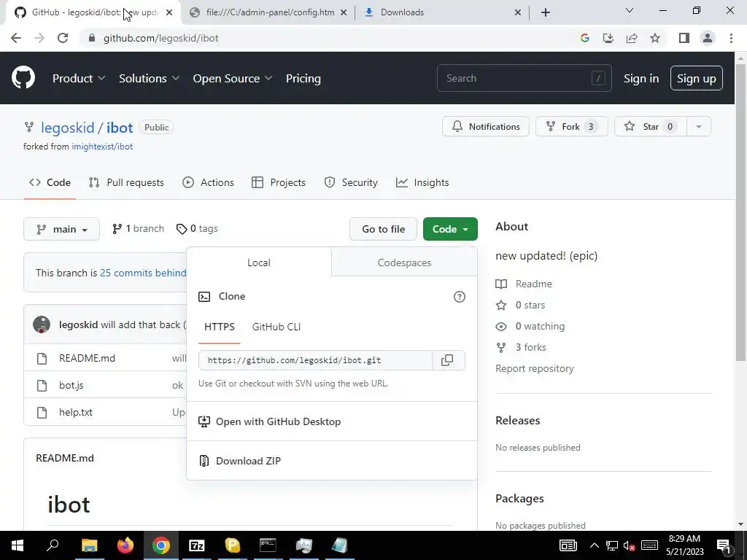This screenshot has width=747, height=560.
Task: Click the 25 commits behind link
Action: (x=143, y=273)
